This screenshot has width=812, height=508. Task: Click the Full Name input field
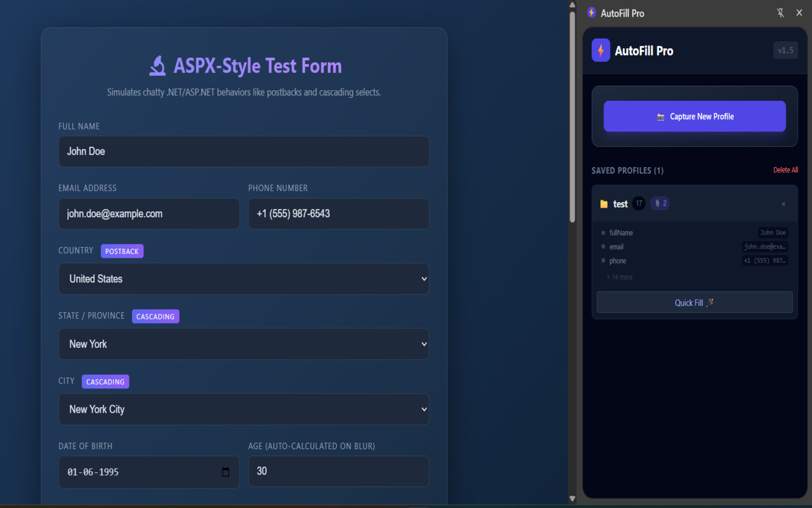click(244, 151)
